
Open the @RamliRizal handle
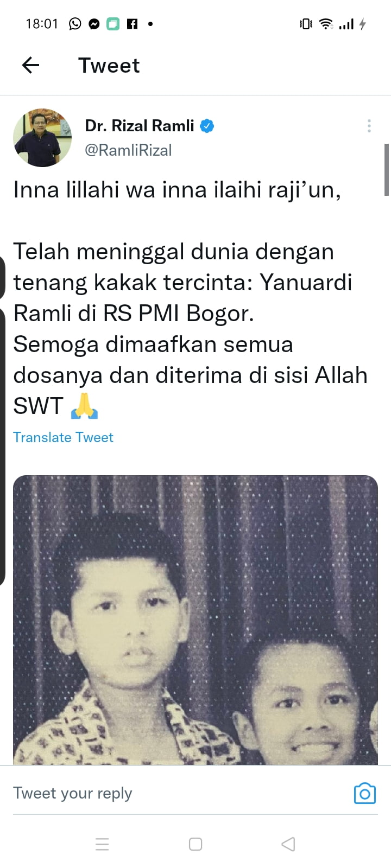point(128,150)
